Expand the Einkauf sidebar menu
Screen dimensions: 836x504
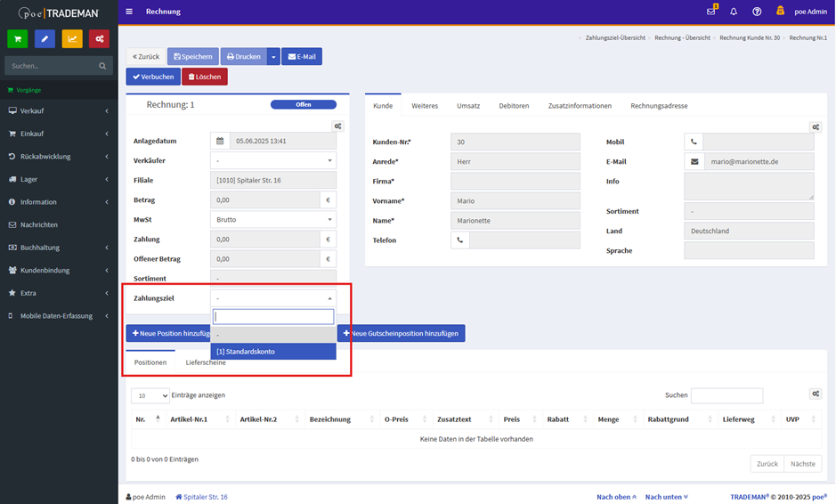59,134
